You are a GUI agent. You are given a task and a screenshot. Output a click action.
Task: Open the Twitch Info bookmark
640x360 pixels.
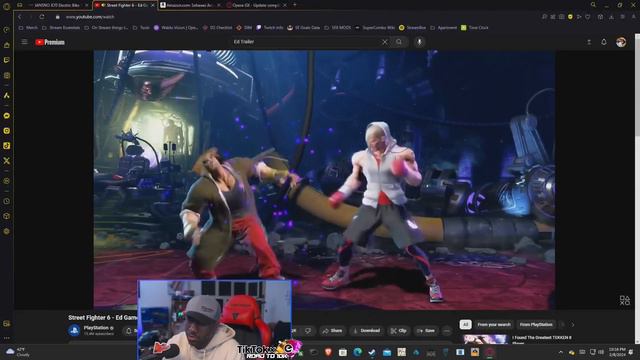pos(270,28)
